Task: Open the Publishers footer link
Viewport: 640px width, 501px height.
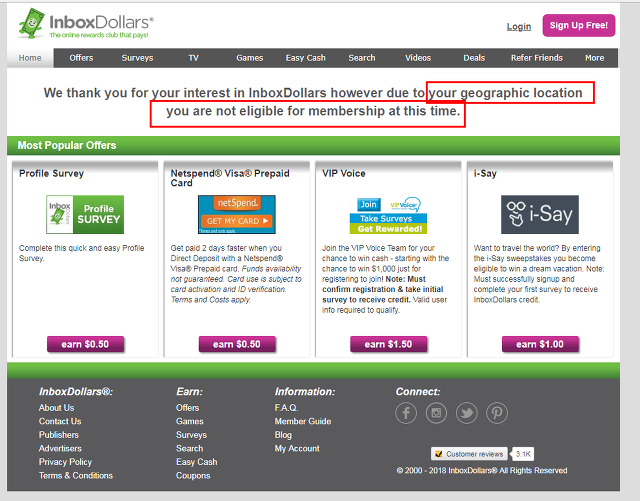Action: (x=59, y=434)
